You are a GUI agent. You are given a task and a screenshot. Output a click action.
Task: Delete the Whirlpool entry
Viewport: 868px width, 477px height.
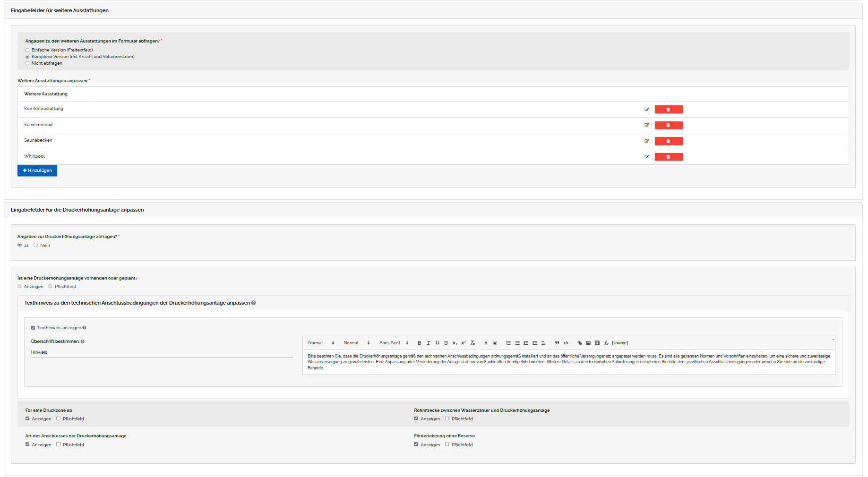tap(669, 157)
